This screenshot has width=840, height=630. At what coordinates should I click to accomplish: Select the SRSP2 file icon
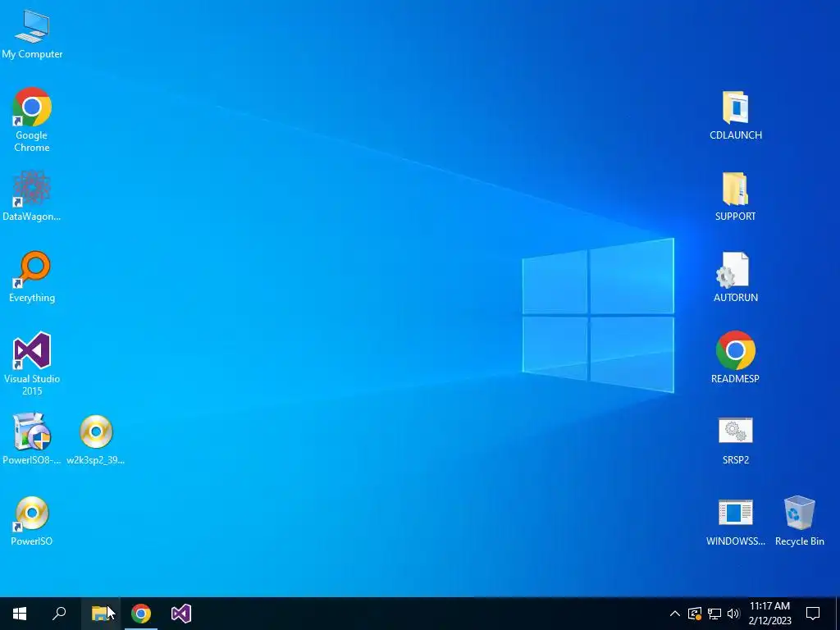pos(736,441)
